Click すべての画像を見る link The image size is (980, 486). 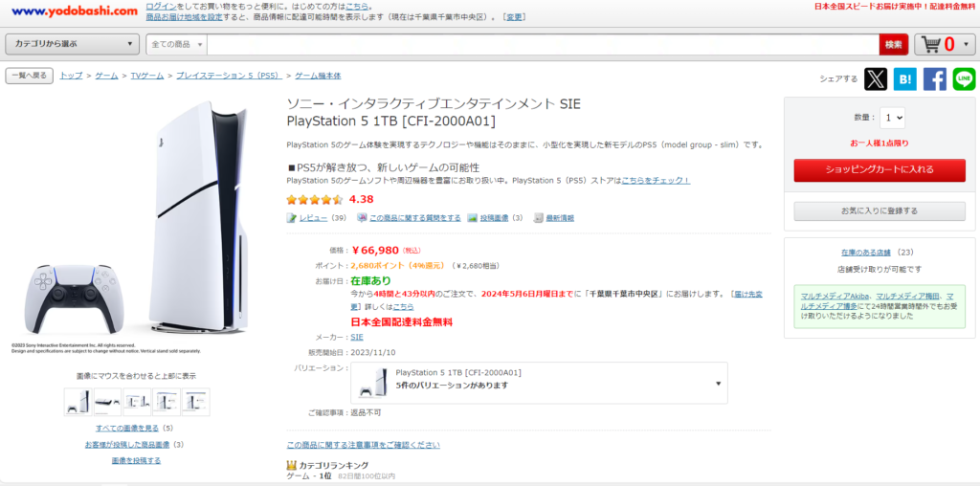[127, 429]
